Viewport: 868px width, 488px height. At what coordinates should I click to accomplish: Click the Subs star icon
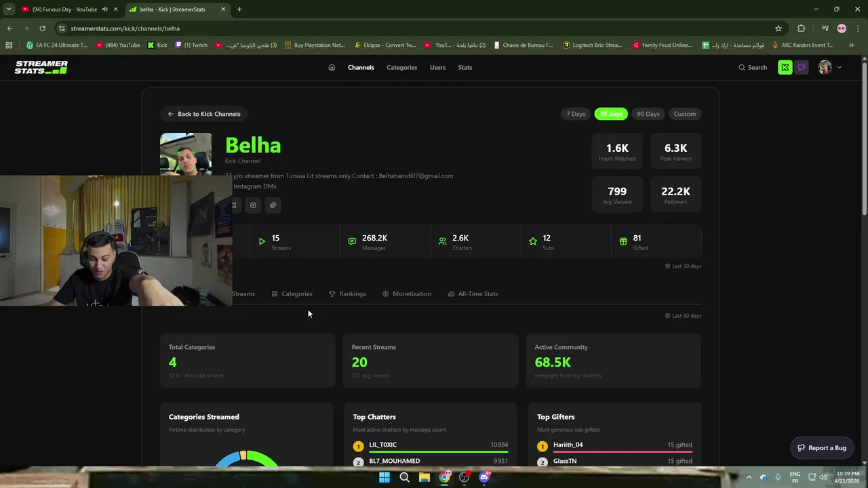click(533, 241)
